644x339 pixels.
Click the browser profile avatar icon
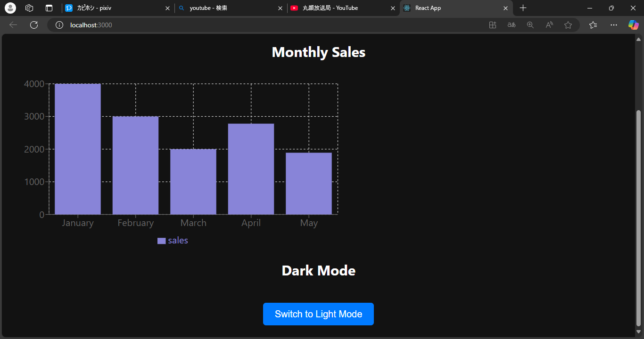pyautogui.click(x=10, y=8)
